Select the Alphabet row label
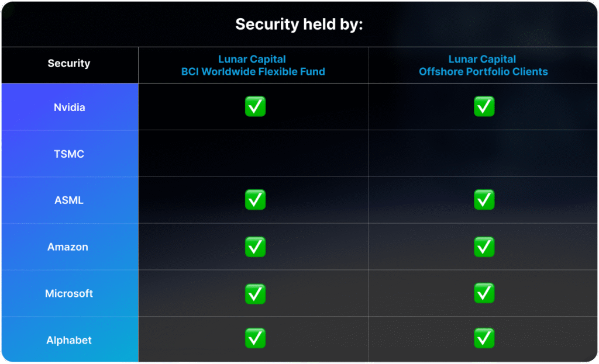 (69, 340)
